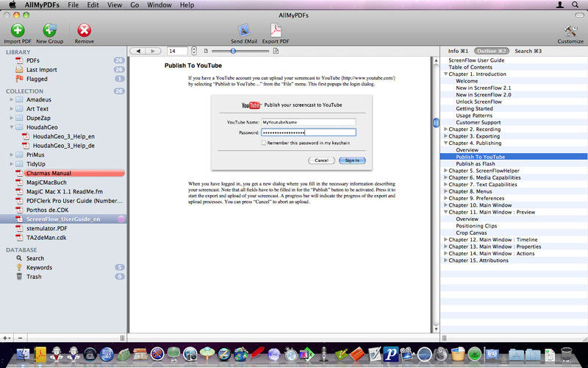Click the YouTube Name text field
The image size is (588, 368).
(x=308, y=122)
